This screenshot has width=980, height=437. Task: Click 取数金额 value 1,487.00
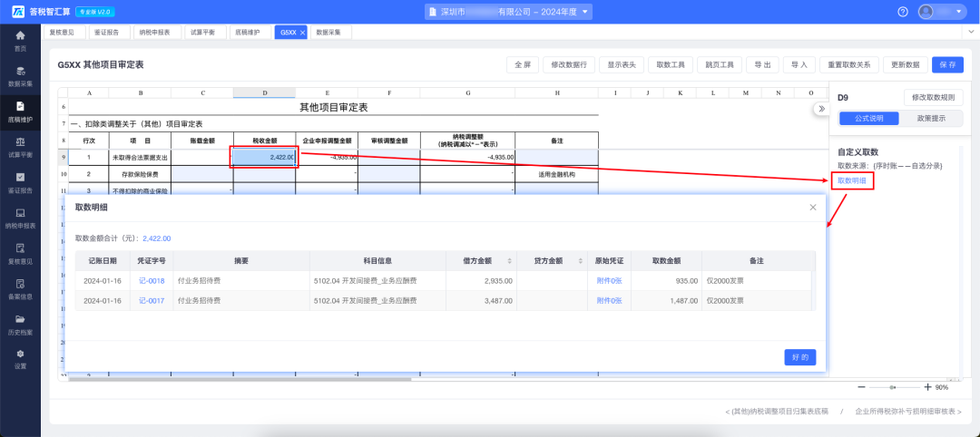click(x=682, y=300)
